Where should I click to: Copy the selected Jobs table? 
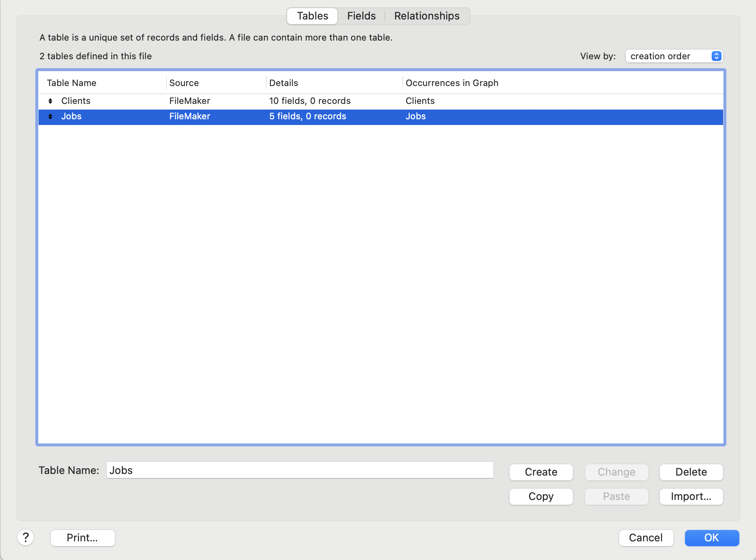click(x=541, y=497)
